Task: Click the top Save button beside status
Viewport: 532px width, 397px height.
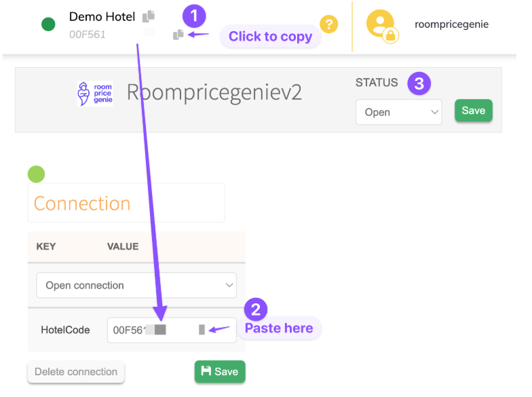Action: coord(474,111)
